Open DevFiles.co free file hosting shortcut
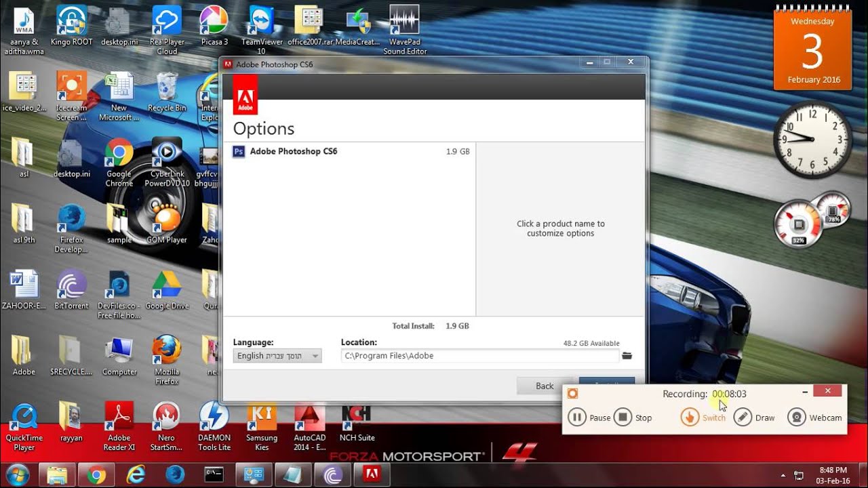 pos(119,295)
